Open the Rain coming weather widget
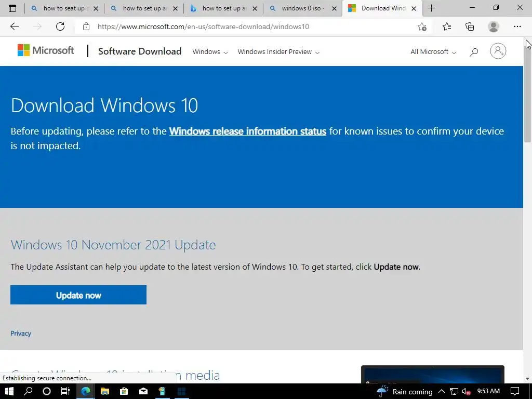Viewport: 532px width, 399px height. (x=404, y=392)
